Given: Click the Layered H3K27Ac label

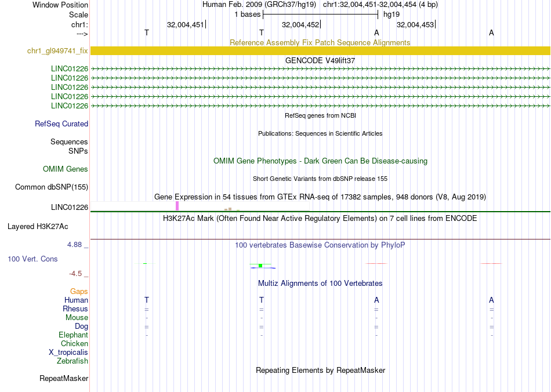Looking at the screenshot, I should [x=38, y=227].
